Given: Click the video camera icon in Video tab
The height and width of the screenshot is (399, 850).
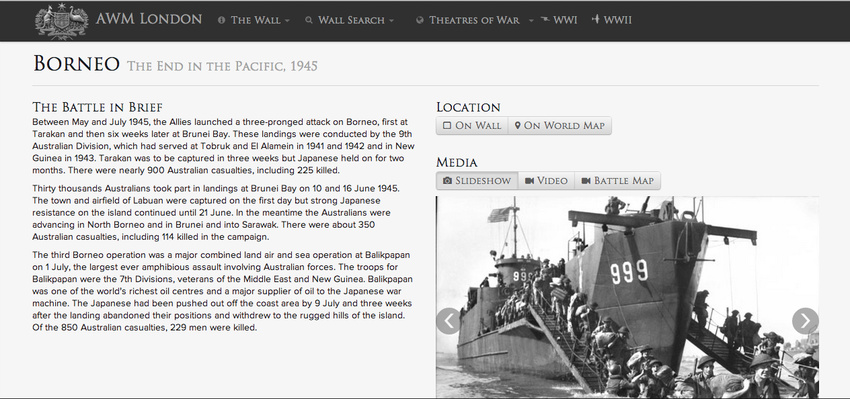Looking at the screenshot, I should (530, 181).
